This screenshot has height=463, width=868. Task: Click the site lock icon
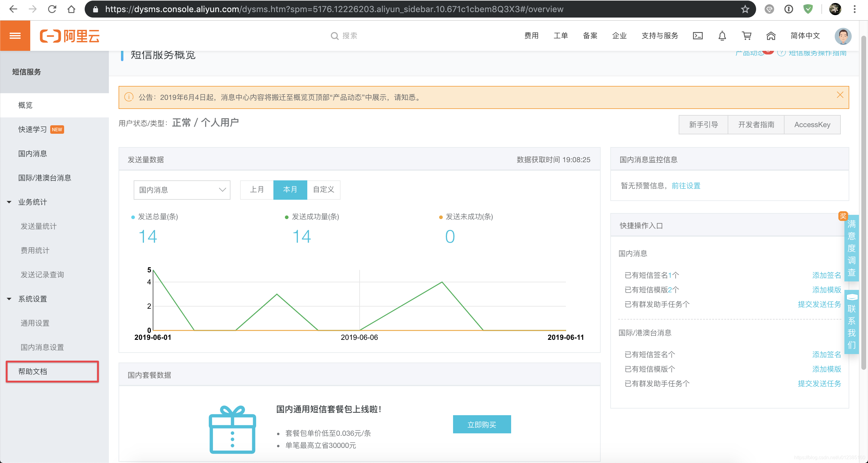click(95, 9)
